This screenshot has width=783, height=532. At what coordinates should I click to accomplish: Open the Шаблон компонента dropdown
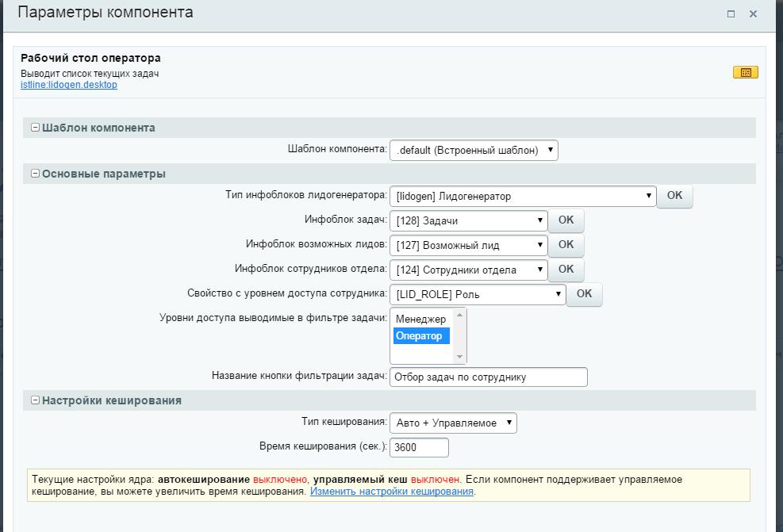coord(474,150)
